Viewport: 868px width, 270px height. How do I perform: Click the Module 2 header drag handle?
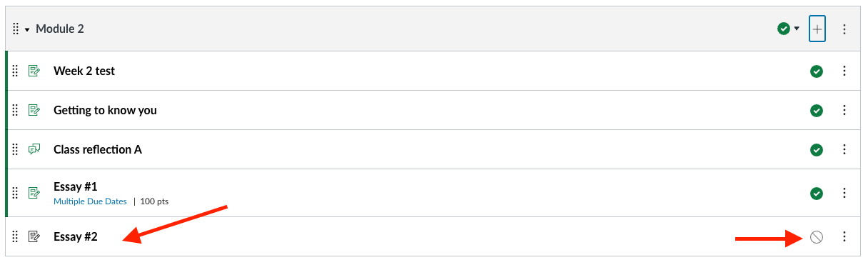[x=16, y=29]
